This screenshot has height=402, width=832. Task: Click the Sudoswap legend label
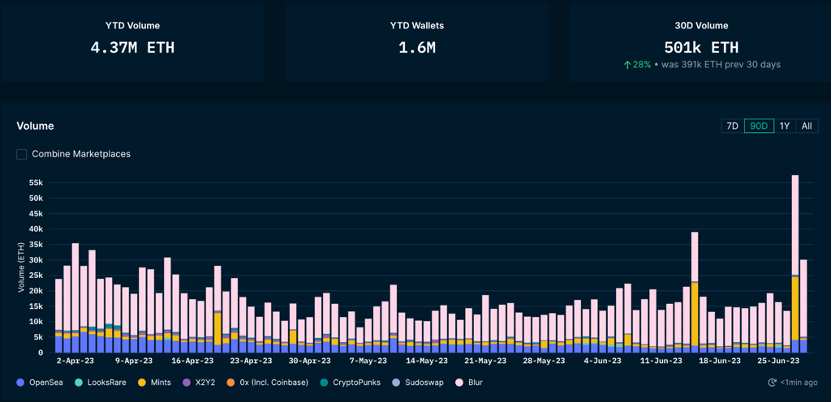(424, 382)
